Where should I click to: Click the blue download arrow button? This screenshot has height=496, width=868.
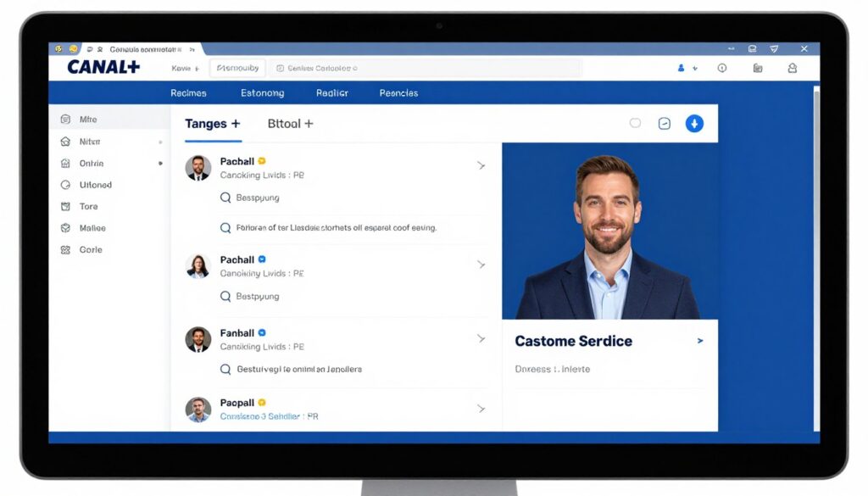pyautogui.click(x=694, y=124)
